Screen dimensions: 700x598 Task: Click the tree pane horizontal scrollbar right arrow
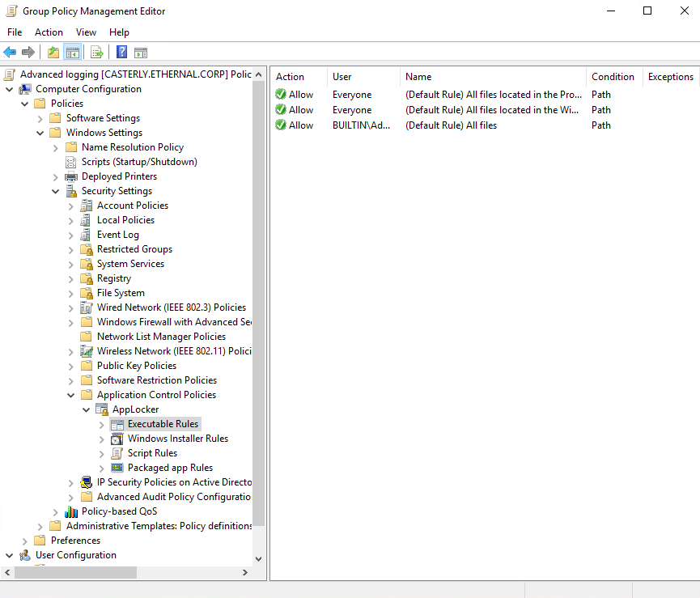[244, 572]
